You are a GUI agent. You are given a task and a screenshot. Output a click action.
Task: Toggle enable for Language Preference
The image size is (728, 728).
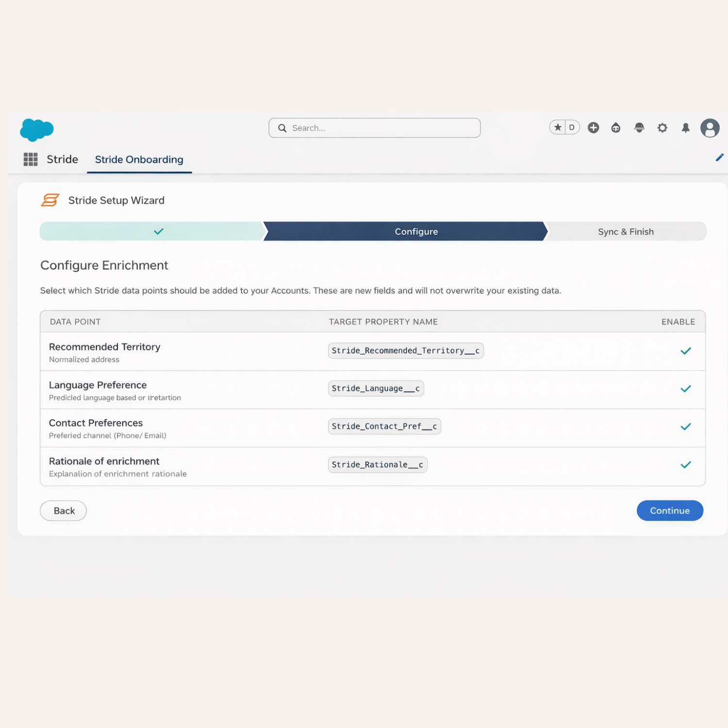click(x=686, y=389)
